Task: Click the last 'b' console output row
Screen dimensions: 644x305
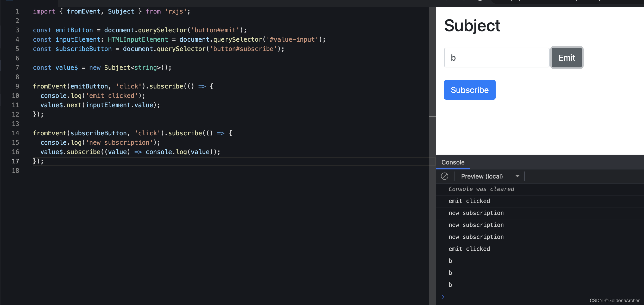Action: coord(450,285)
